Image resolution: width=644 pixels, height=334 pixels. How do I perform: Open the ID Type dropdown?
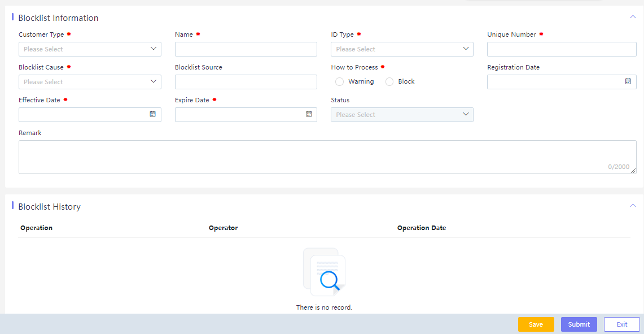click(x=402, y=49)
